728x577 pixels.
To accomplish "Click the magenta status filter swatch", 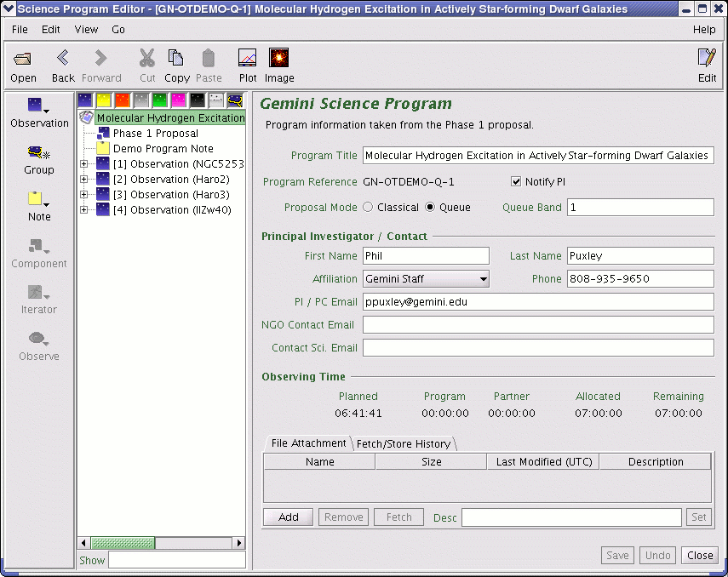I will tap(179, 100).
